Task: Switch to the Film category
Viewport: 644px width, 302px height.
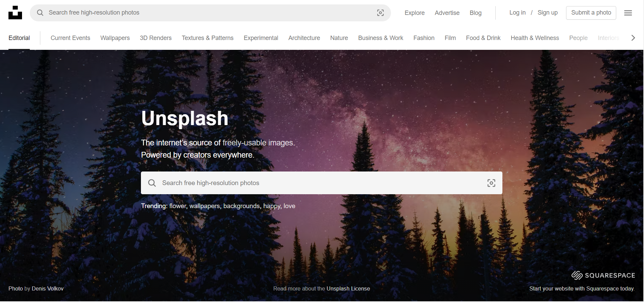Action: [x=450, y=38]
